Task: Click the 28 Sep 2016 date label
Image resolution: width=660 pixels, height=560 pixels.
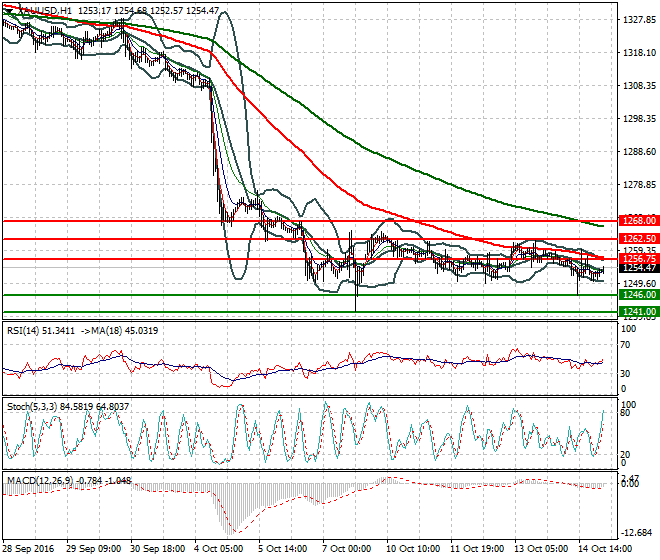Action: point(29,549)
